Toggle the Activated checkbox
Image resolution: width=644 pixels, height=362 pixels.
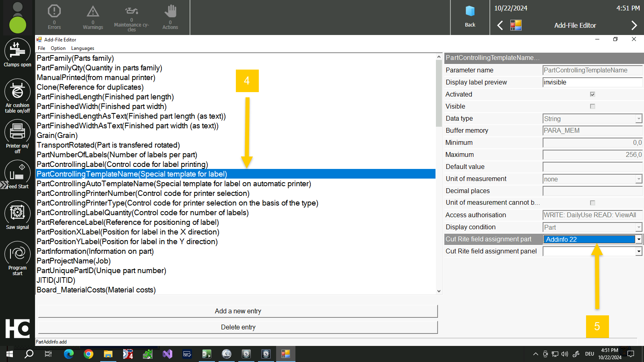[x=592, y=94]
